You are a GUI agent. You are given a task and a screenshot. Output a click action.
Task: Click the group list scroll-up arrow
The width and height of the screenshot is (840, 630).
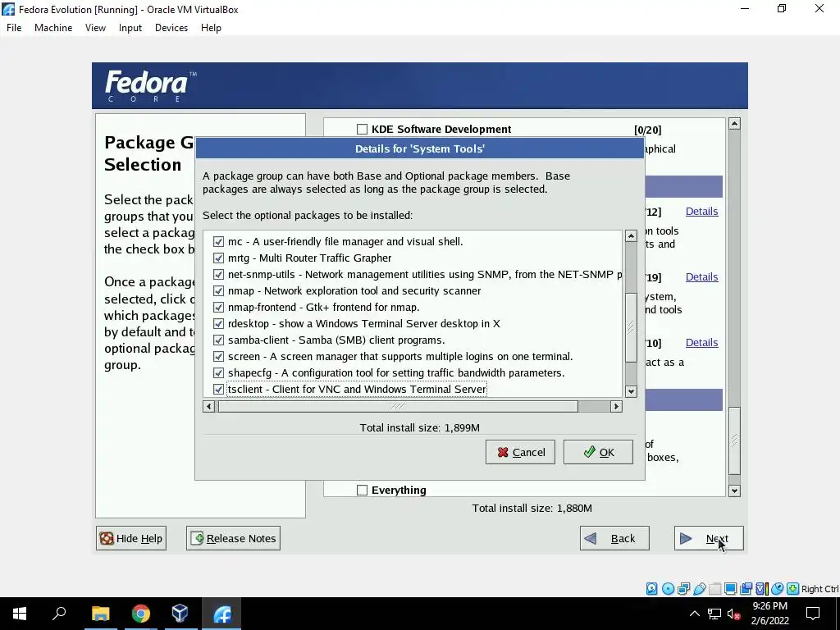[734, 124]
